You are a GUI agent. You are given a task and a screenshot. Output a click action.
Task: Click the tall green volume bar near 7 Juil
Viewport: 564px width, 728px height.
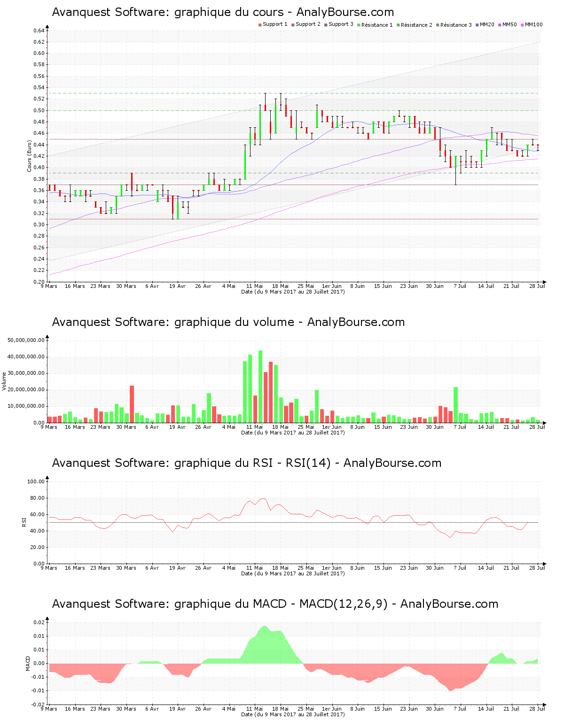456,405
